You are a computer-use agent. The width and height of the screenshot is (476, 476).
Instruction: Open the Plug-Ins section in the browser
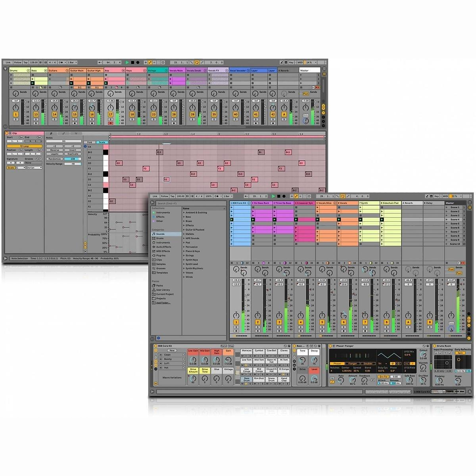(161, 255)
